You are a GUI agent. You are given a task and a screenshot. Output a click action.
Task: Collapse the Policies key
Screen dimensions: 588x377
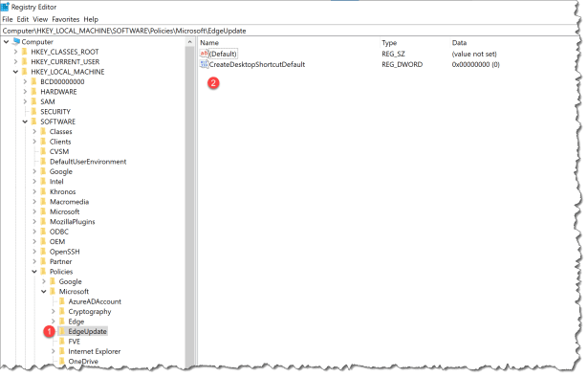34,272
